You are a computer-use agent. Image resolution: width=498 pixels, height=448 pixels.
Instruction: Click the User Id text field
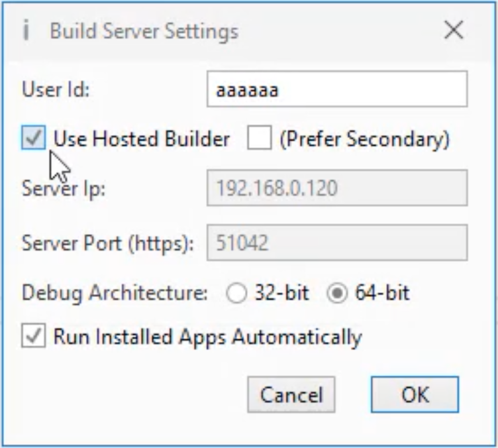[337, 89]
